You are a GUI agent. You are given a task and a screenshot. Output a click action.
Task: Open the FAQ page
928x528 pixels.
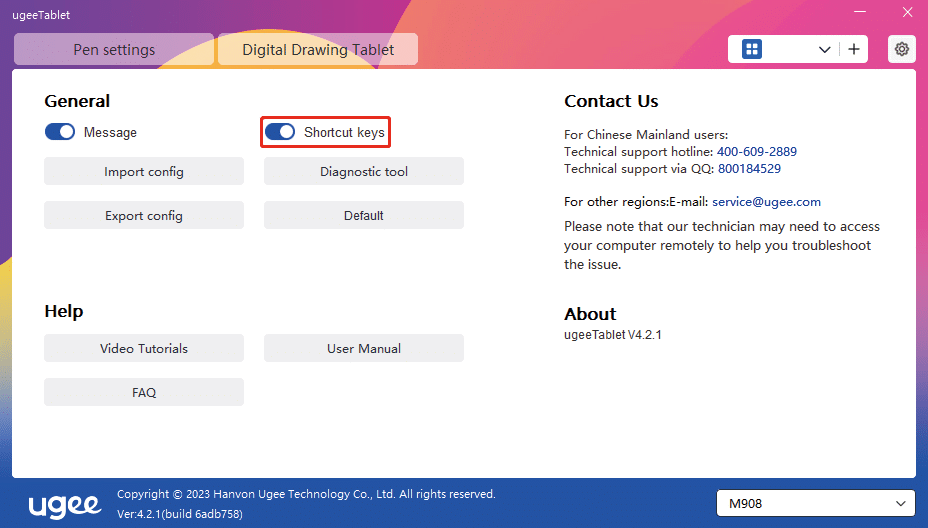tap(144, 392)
